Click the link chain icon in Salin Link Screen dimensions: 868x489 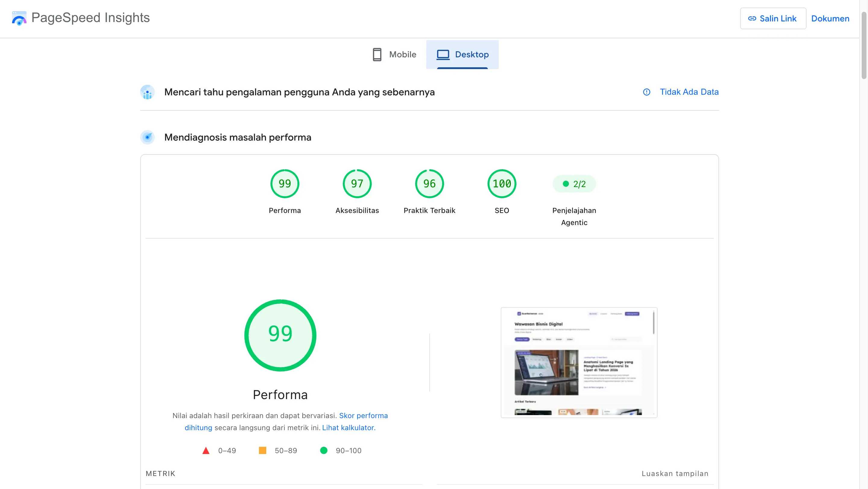[752, 18]
